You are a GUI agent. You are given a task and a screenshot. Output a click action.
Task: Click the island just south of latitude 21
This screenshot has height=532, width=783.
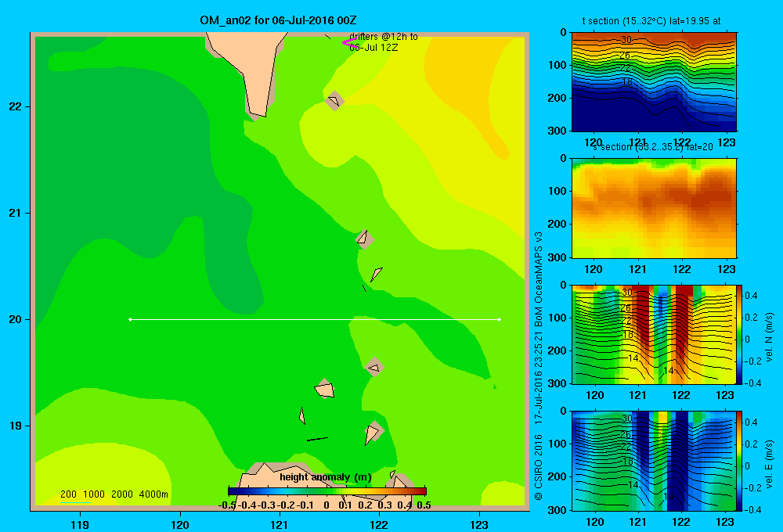tap(364, 239)
